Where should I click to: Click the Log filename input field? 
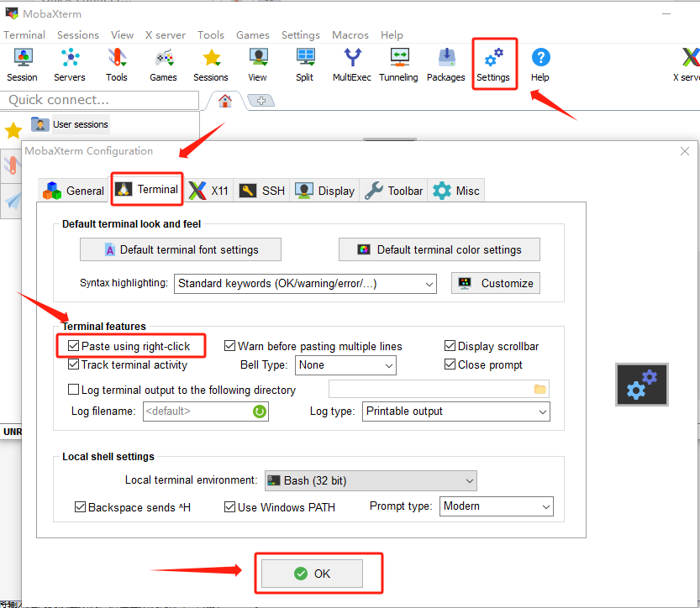(x=205, y=411)
